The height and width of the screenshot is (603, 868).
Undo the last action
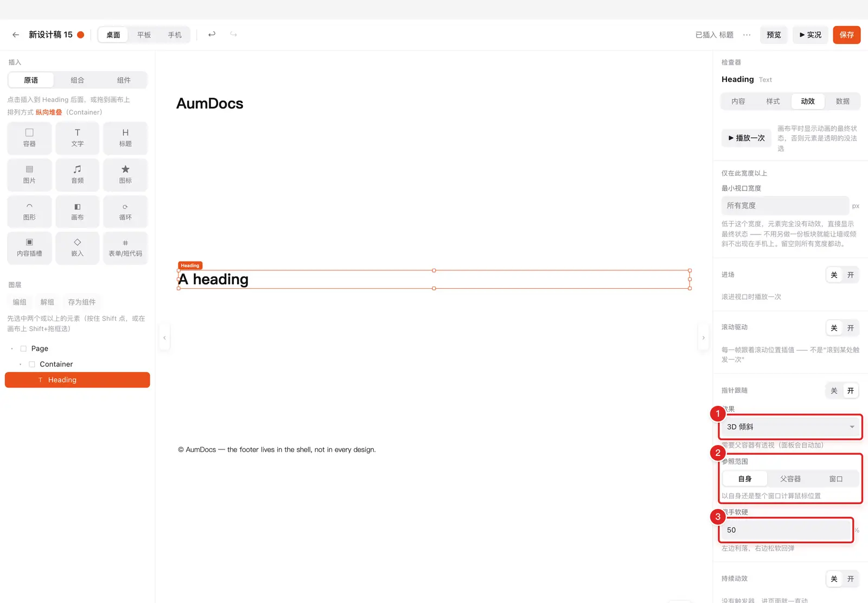coord(212,34)
